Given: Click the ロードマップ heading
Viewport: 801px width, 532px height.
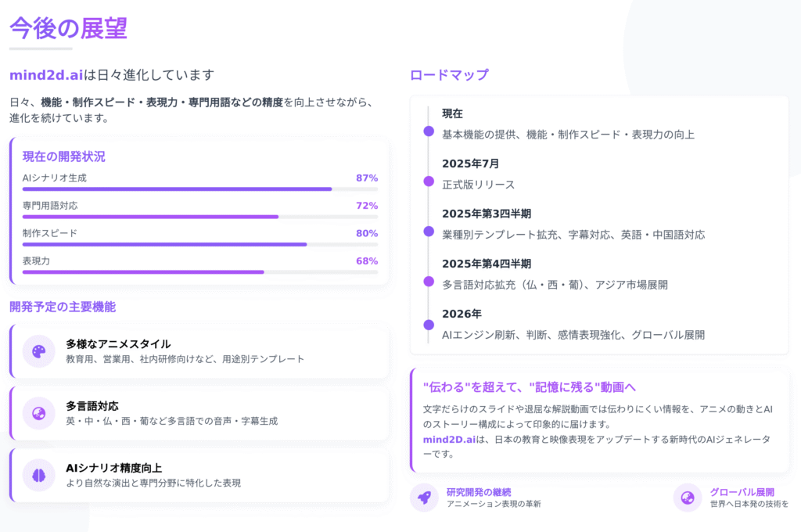Looking at the screenshot, I should (449, 75).
